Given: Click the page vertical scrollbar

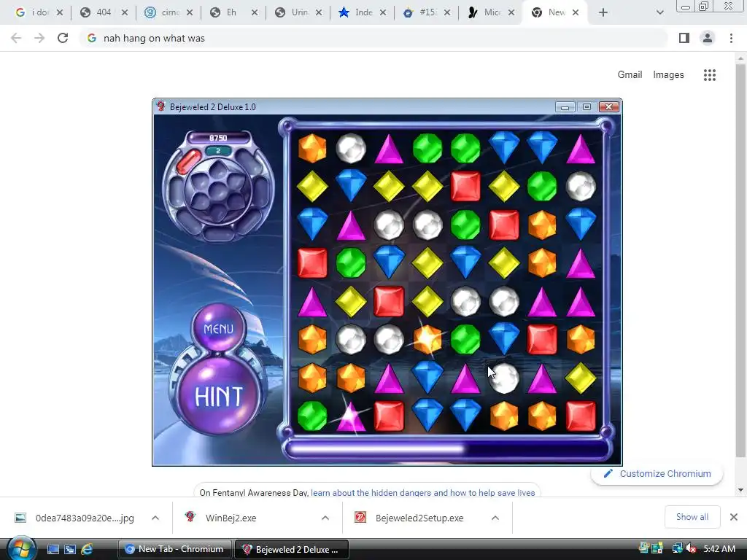Looking at the screenshot, I should [740, 260].
